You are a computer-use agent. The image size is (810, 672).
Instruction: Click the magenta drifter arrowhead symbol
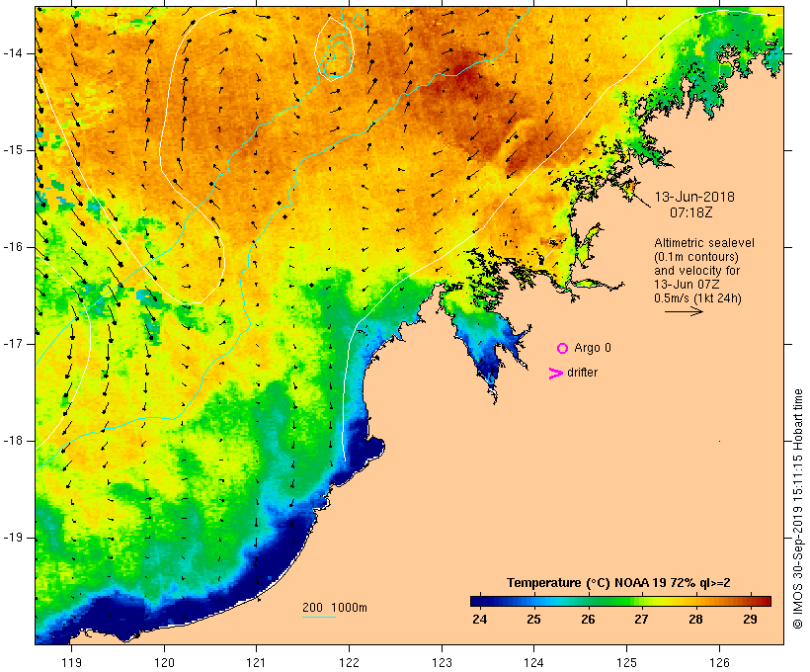[x=555, y=374]
